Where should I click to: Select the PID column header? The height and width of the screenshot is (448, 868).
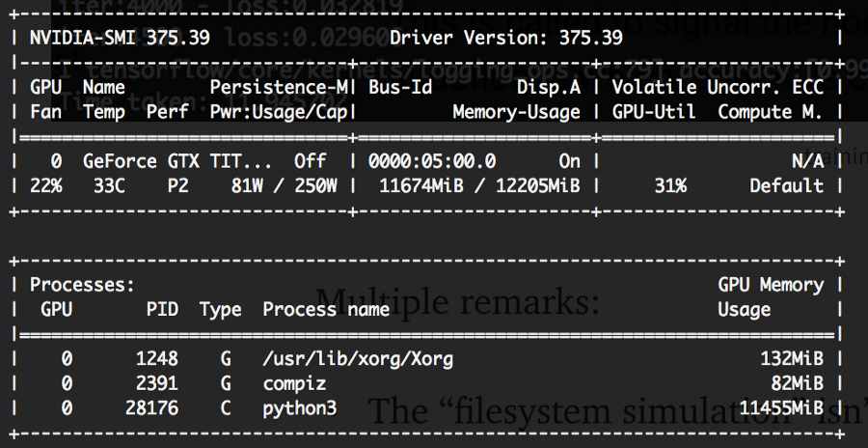(162, 309)
